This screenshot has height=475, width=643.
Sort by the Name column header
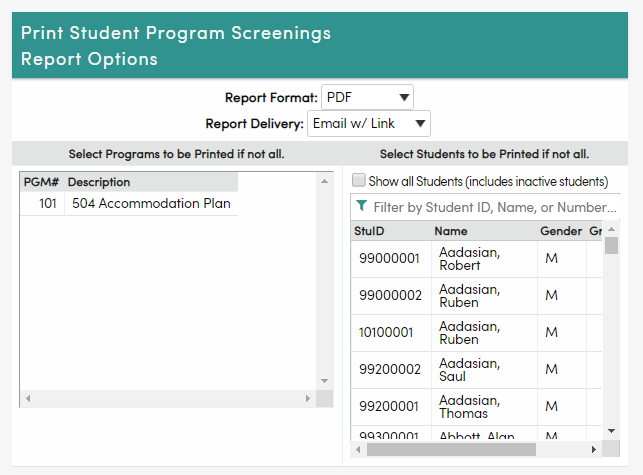point(451,231)
